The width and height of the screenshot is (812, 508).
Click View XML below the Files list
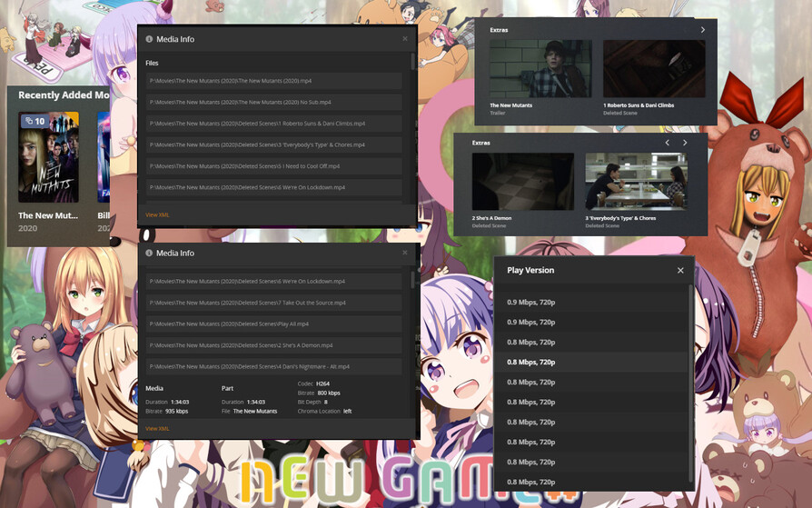(x=157, y=214)
